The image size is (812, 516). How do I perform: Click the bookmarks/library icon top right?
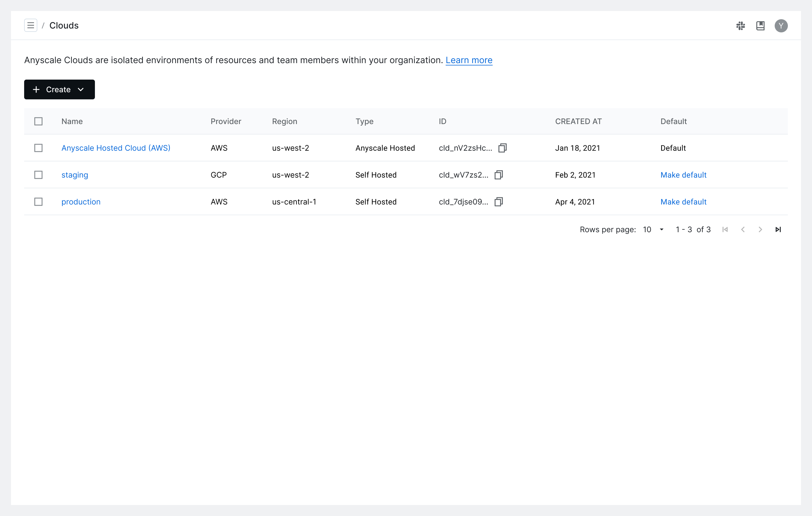[x=760, y=26]
